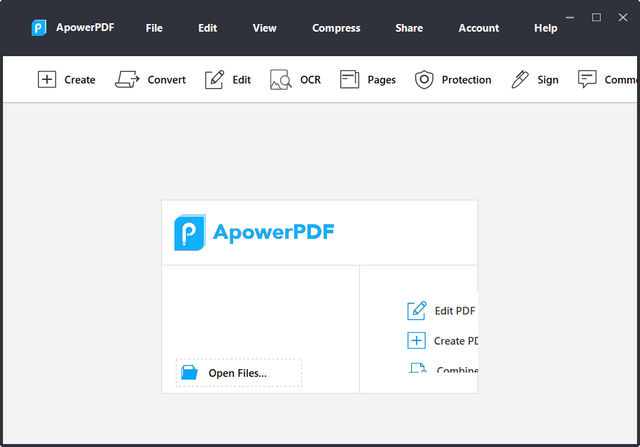640x447 pixels.
Task: Select the Edit pencil icon in toolbar
Action: click(214, 80)
